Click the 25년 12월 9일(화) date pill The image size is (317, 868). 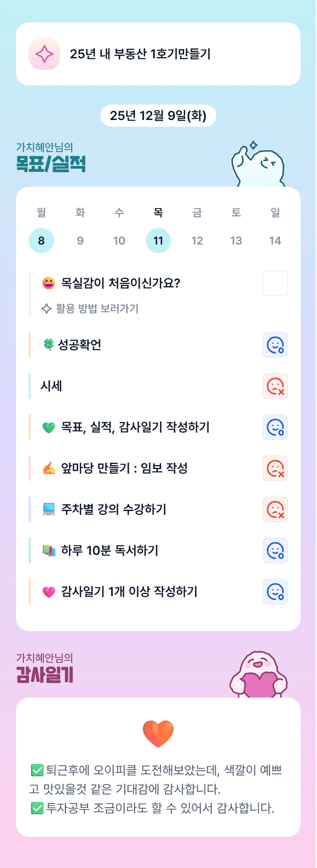point(158,115)
